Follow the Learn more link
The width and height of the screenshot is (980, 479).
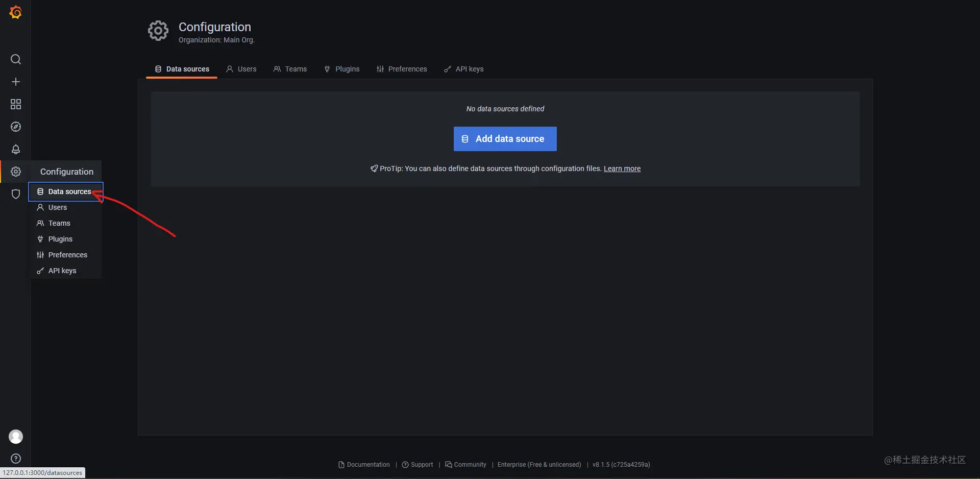pyautogui.click(x=622, y=169)
